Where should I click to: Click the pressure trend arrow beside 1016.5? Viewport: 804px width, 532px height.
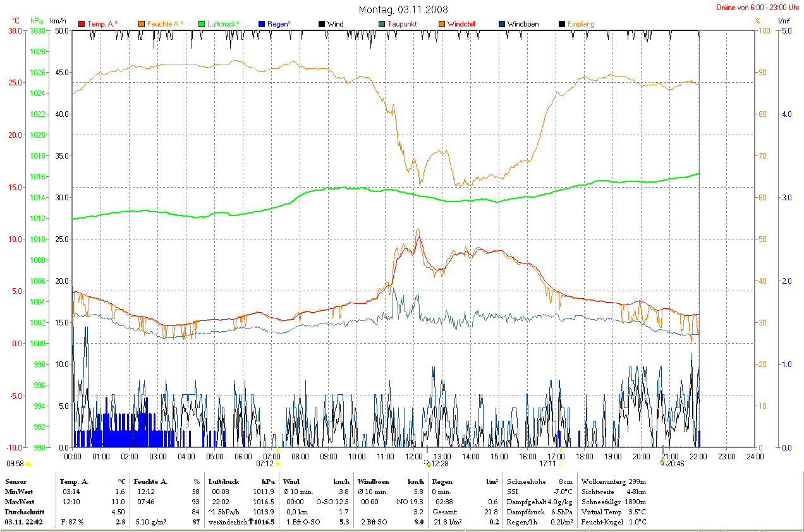point(250,522)
